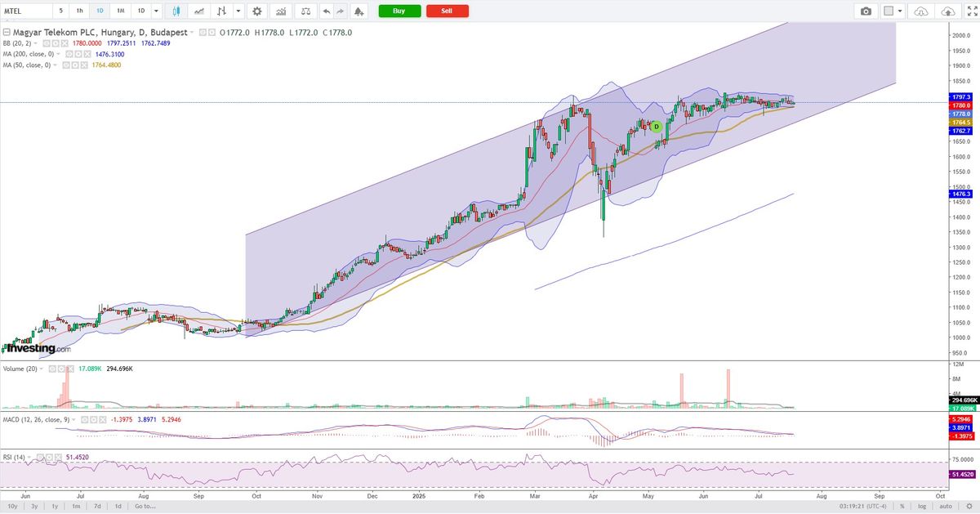Expand the time interval dropdown arrow
The height and width of the screenshot is (514, 980).
click(x=157, y=11)
